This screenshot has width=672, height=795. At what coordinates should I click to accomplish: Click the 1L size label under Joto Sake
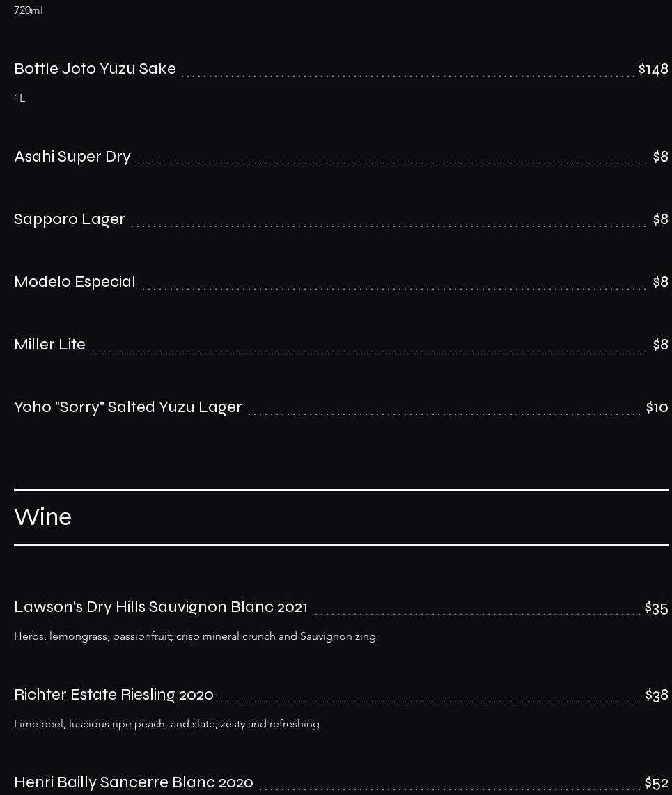point(19,98)
